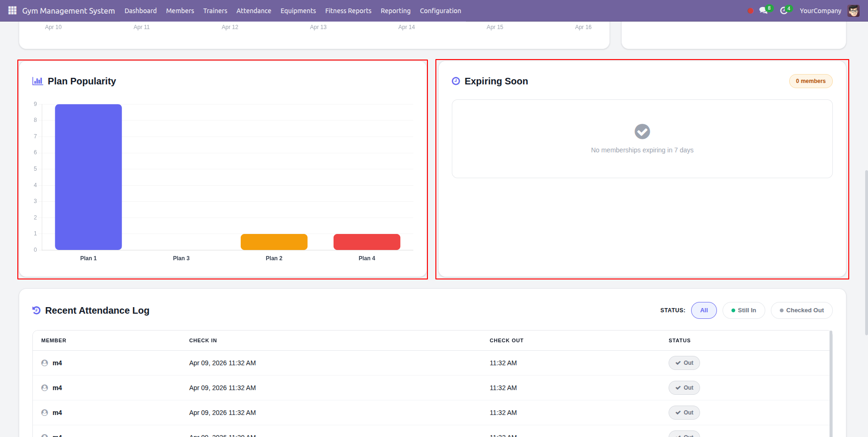Open the activities clock icon with badge 4
The height and width of the screenshot is (437, 868).
784,10
